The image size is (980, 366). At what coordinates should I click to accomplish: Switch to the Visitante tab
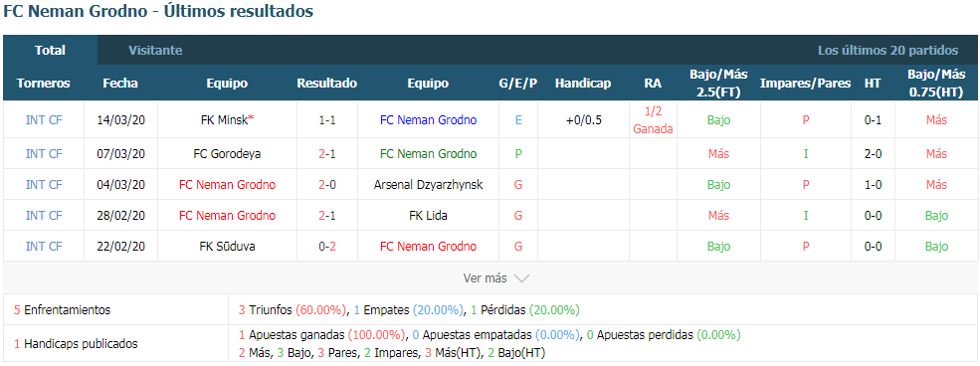point(155,51)
